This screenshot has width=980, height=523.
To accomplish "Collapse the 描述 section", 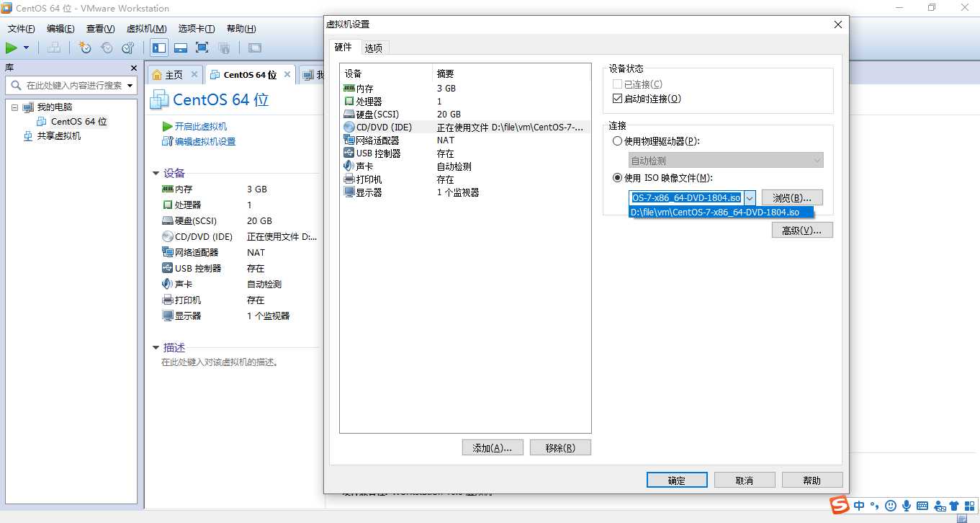I will click(156, 348).
